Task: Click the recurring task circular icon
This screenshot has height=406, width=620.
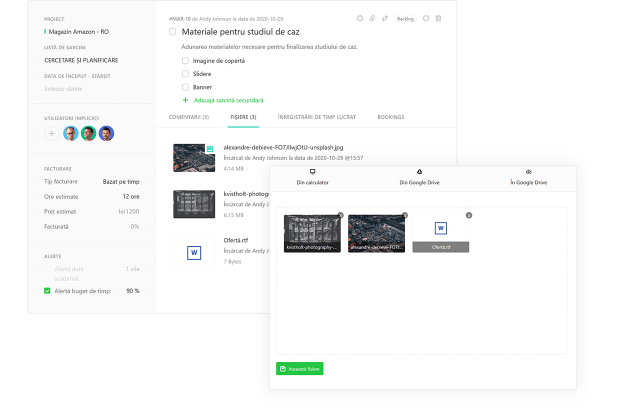Action: 426,19
